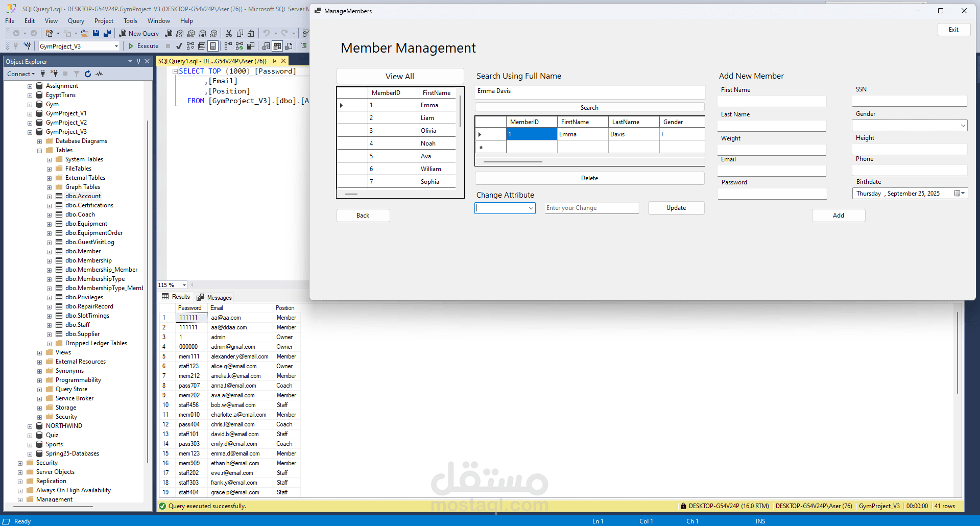Click Display Estimated Execution Plan icon
This screenshot has width=980, height=526.
click(190, 46)
